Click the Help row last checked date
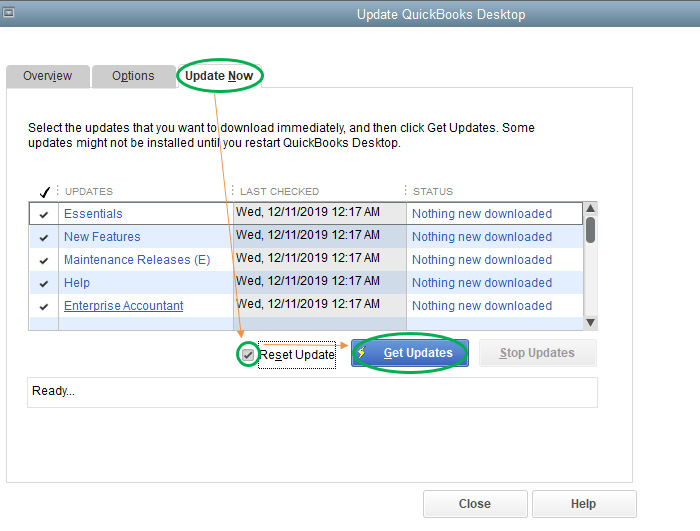This screenshot has width=700, height=531. [320, 283]
